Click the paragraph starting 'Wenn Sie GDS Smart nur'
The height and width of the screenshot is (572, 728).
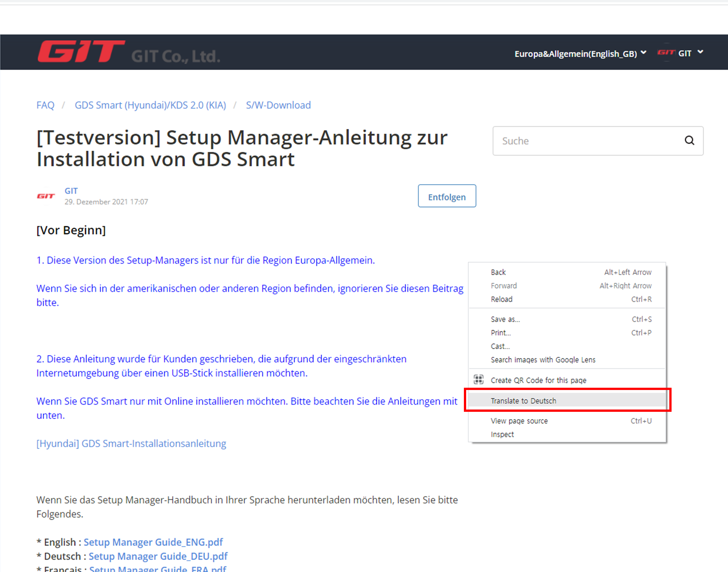coord(247,408)
